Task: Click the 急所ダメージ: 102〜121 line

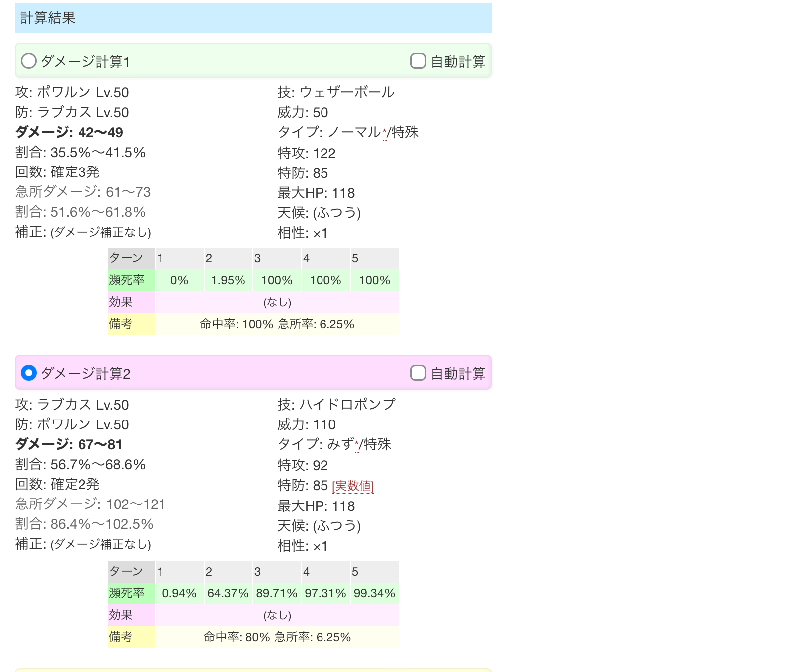Action: tap(90, 504)
